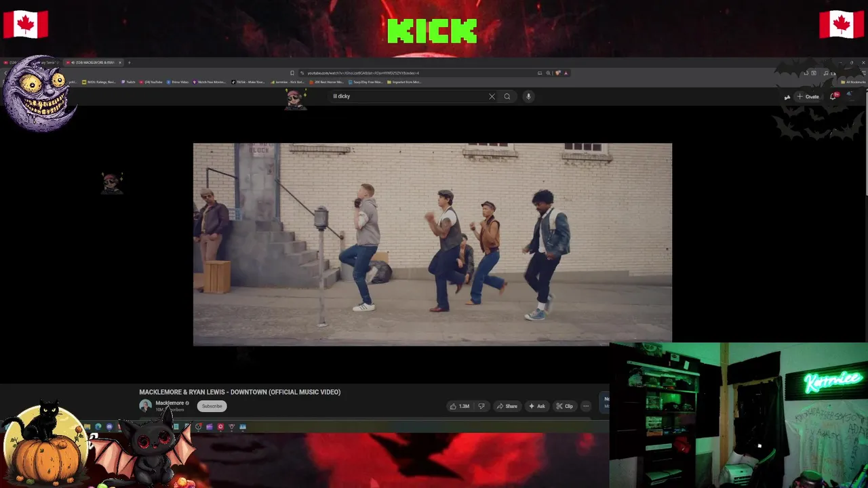868x488 pixels.
Task: Open the TikTok bookmark
Action: pyautogui.click(x=248, y=82)
